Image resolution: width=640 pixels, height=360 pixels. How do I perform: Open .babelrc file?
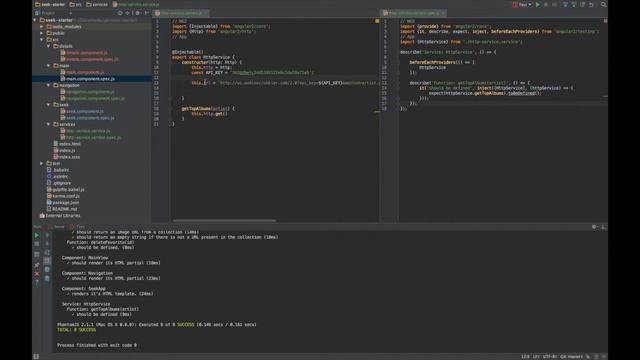[x=61, y=170]
